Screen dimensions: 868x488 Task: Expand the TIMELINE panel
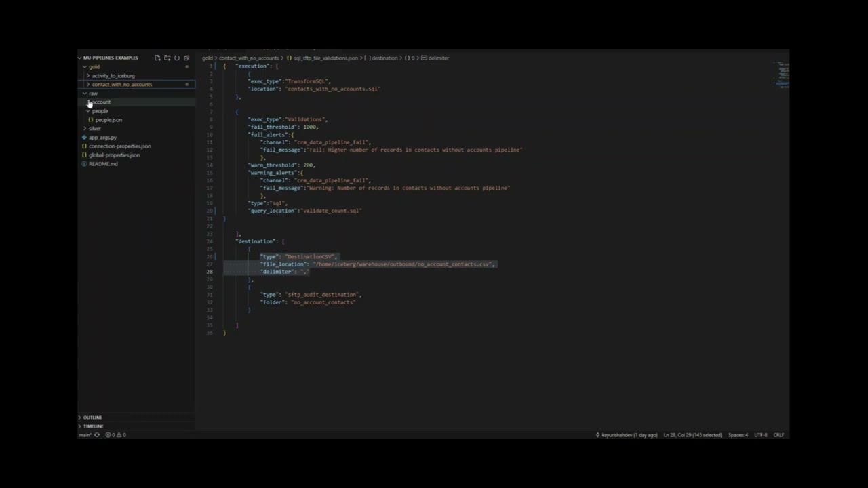pos(93,426)
